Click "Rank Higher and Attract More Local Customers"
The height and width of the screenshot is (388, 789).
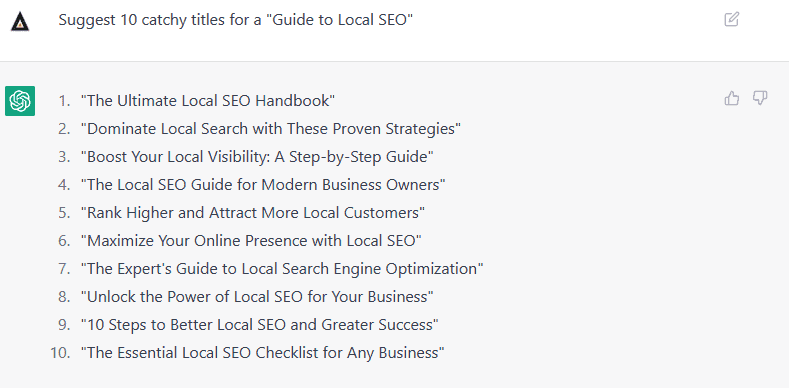(253, 213)
